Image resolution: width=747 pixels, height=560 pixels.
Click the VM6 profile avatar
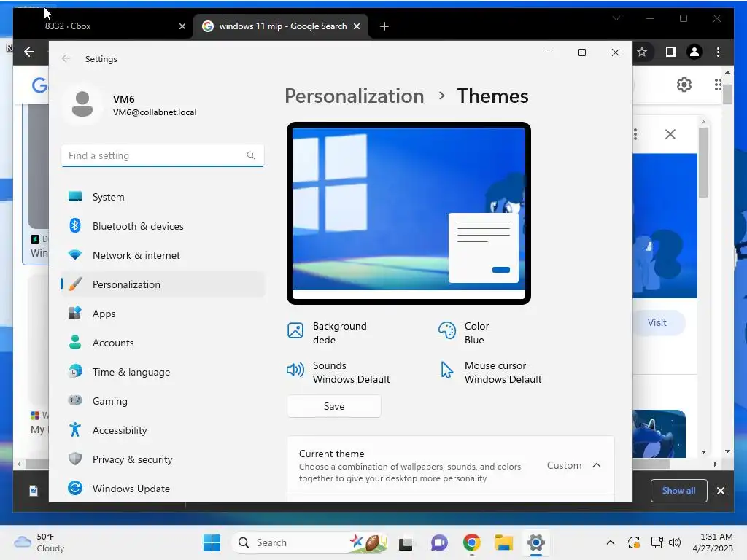[82, 104]
